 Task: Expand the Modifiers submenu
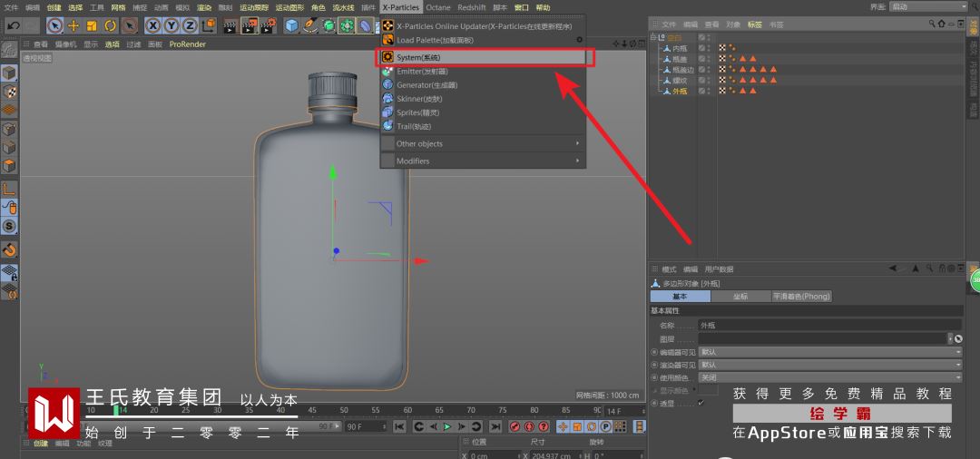tap(483, 161)
